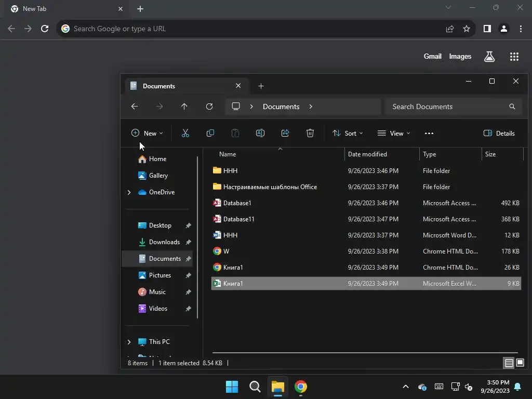The image size is (532, 399).
Task: Click the Paste clipboard icon
Action: (235, 134)
